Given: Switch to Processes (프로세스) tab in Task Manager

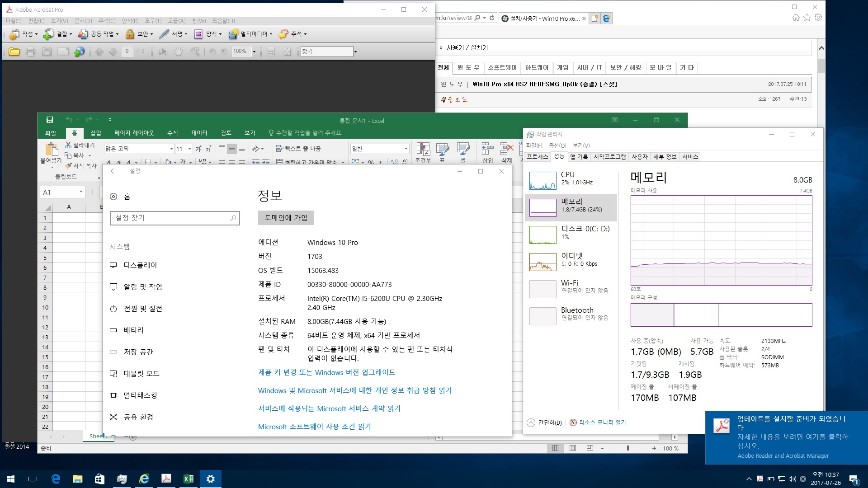Looking at the screenshot, I should (537, 157).
